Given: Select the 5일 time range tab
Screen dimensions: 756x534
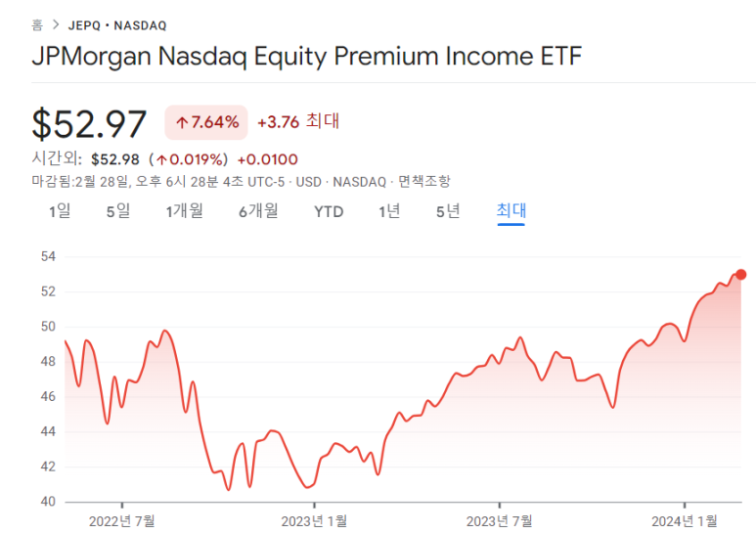Looking at the screenshot, I should (x=118, y=211).
